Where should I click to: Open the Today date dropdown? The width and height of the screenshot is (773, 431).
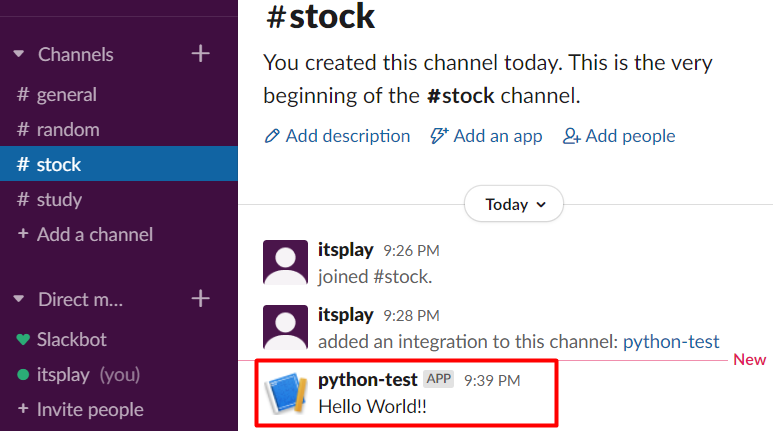point(514,204)
